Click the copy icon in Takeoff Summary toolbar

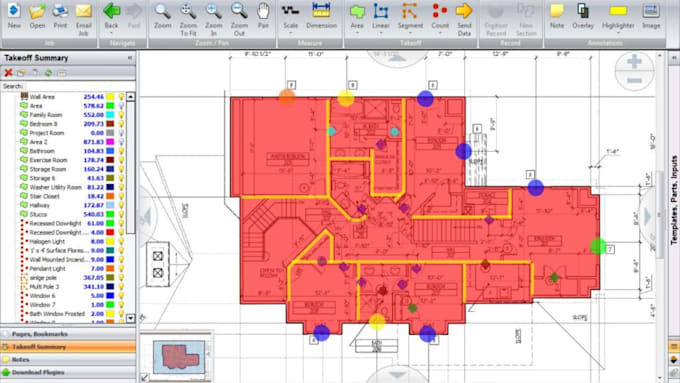35,73
